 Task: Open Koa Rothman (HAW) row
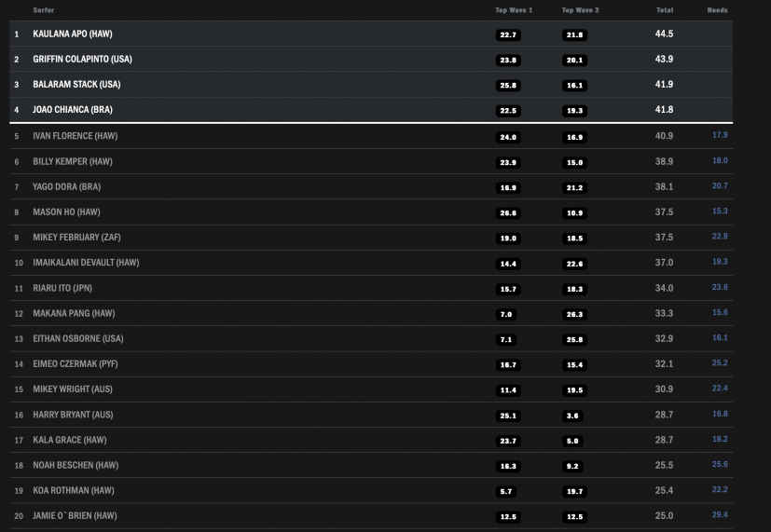371,490
